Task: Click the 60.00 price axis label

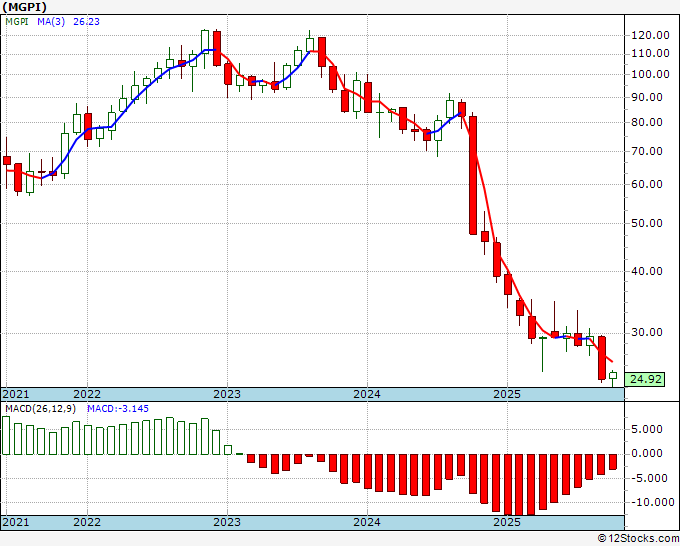Action: (x=647, y=184)
